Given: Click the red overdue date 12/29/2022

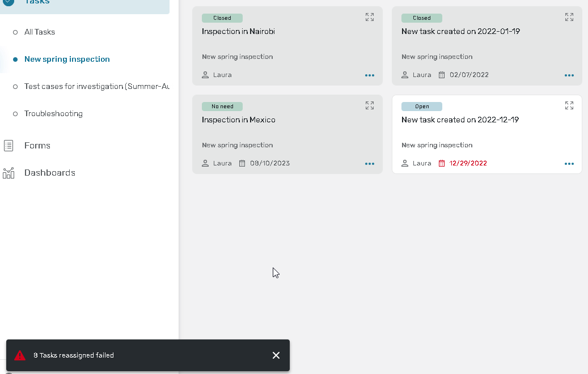Looking at the screenshot, I should point(468,163).
